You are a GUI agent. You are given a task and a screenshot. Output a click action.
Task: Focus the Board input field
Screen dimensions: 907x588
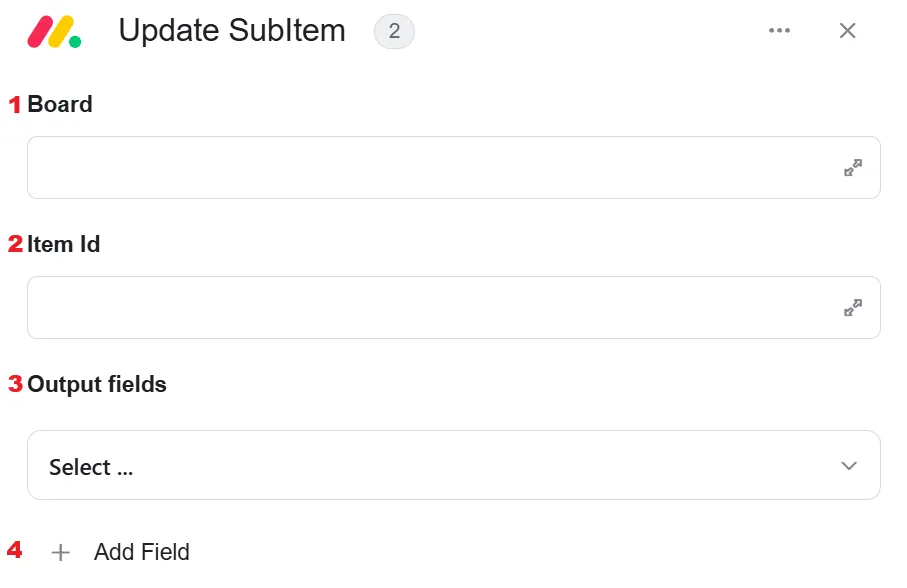454,168
